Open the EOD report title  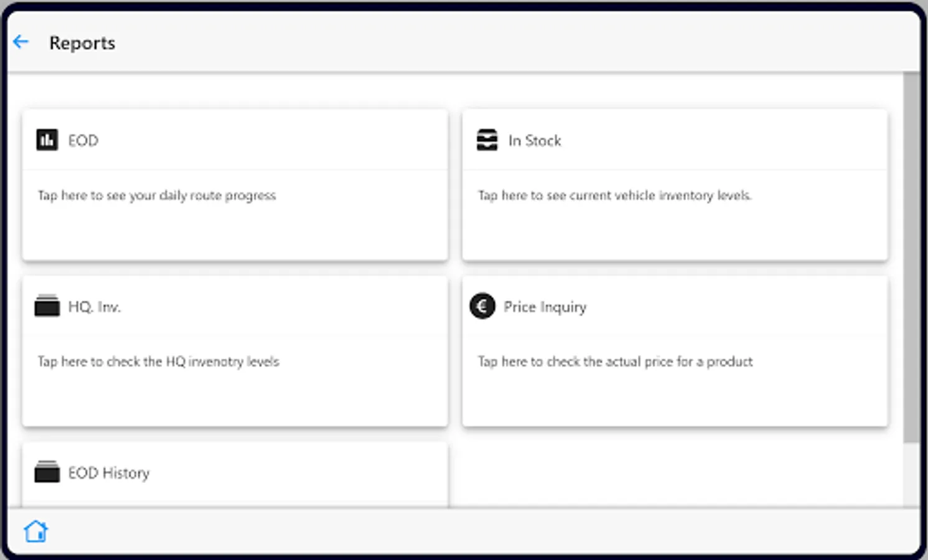[x=83, y=141]
